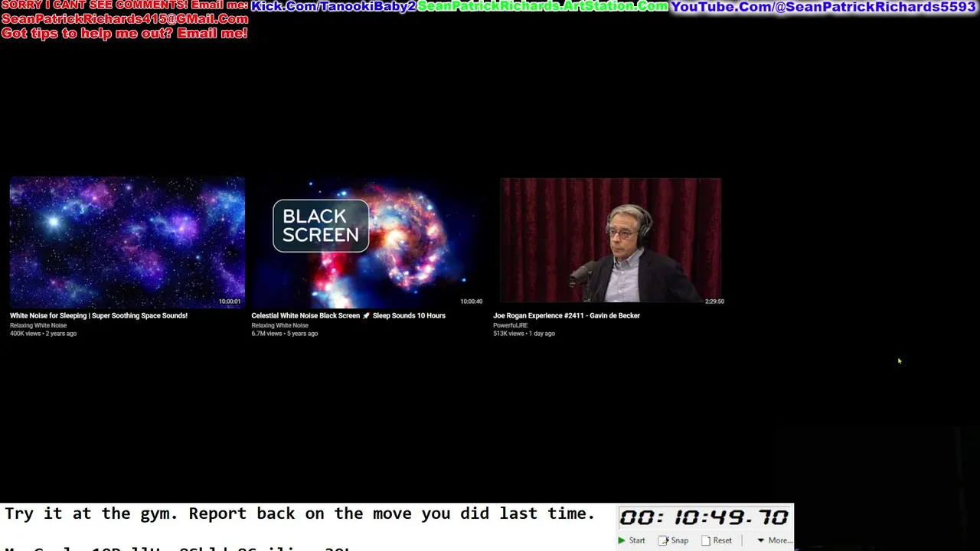Open the Celestial White Noise Black Screen thumbnail
Screen dimensions: 980x551
coord(369,242)
